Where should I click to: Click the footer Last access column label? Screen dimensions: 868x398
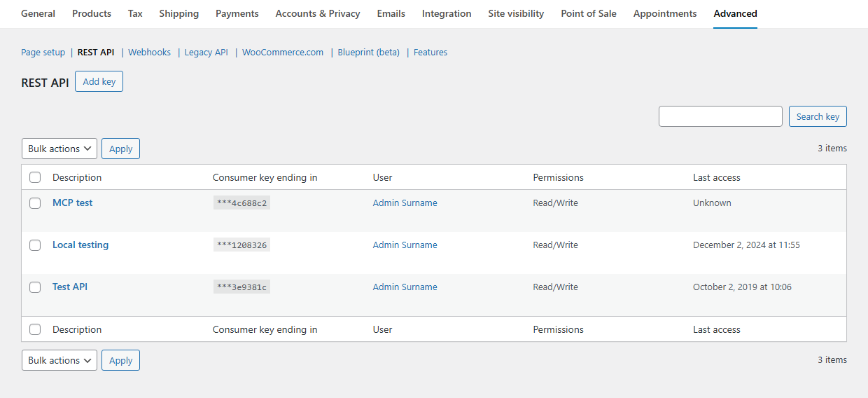tap(717, 329)
